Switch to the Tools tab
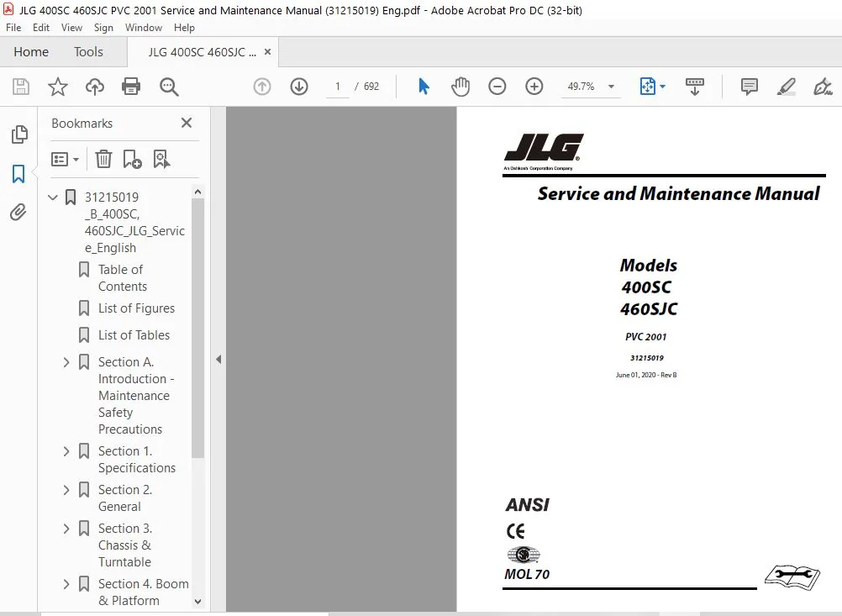 tap(88, 51)
